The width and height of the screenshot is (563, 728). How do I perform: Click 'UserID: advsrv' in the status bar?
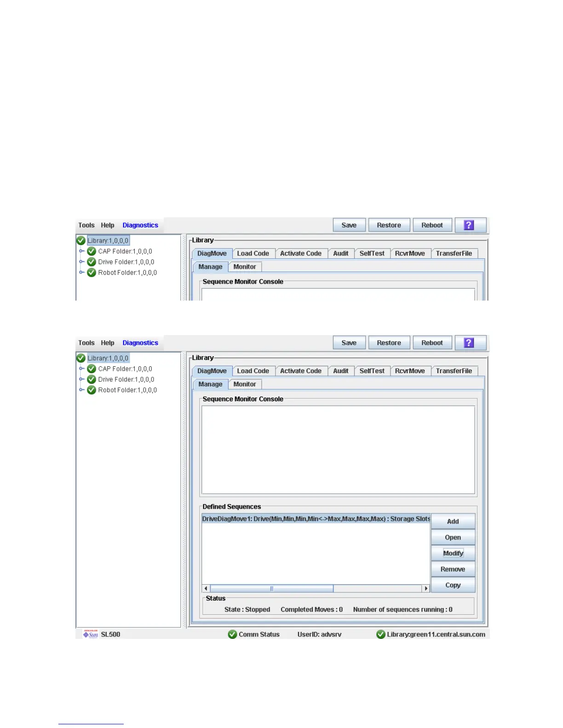[x=319, y=634]
